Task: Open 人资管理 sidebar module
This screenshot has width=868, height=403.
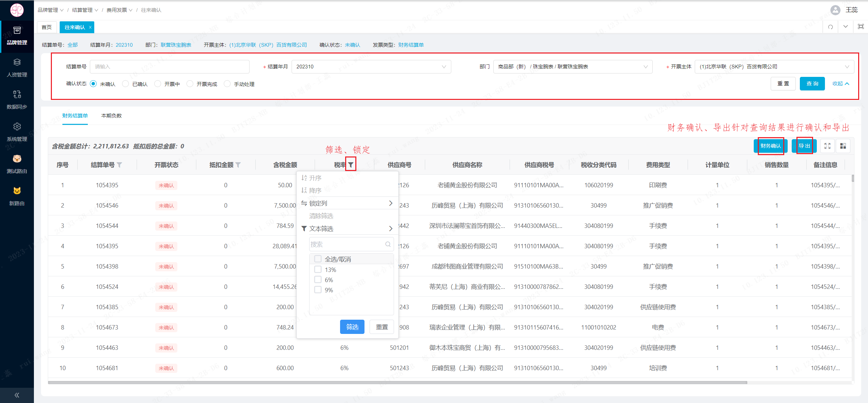Action: click(x=17, y=68)
